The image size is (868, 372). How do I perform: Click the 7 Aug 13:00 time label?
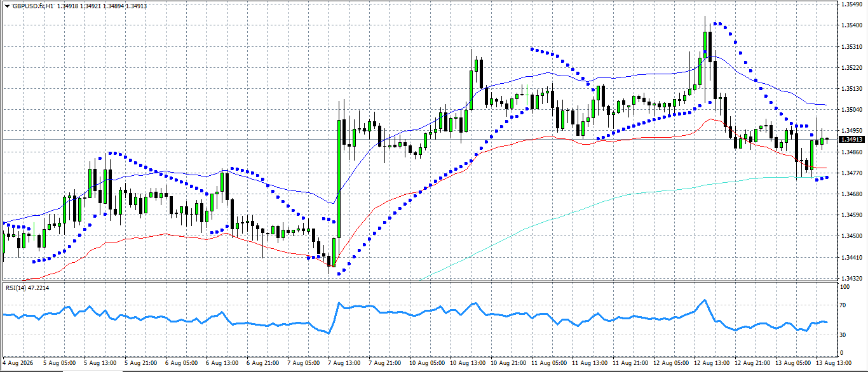click(x=344, y=363)
